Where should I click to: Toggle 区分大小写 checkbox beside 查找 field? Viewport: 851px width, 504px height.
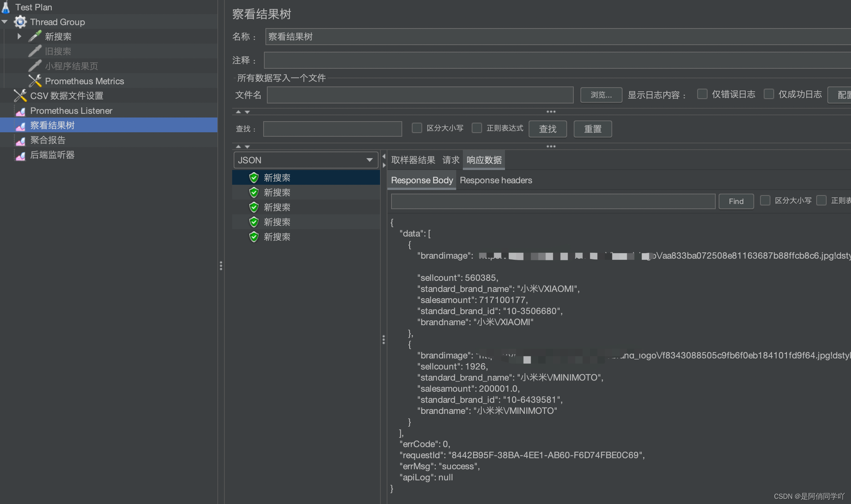(x=417, y=128)
